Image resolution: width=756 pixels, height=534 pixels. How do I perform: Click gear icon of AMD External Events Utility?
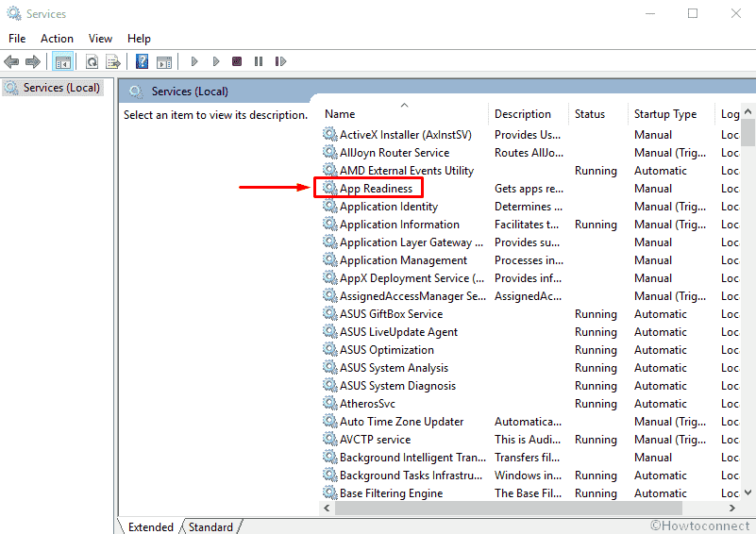pyautogui.click(x=329, y=170)
